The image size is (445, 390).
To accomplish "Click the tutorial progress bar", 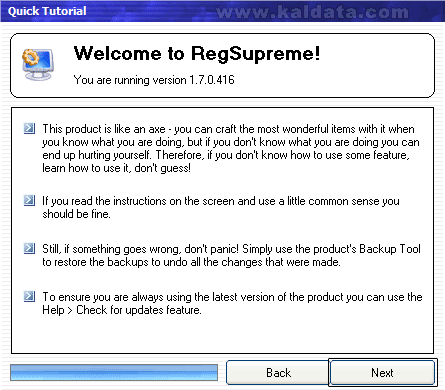I will click(114, 372).
